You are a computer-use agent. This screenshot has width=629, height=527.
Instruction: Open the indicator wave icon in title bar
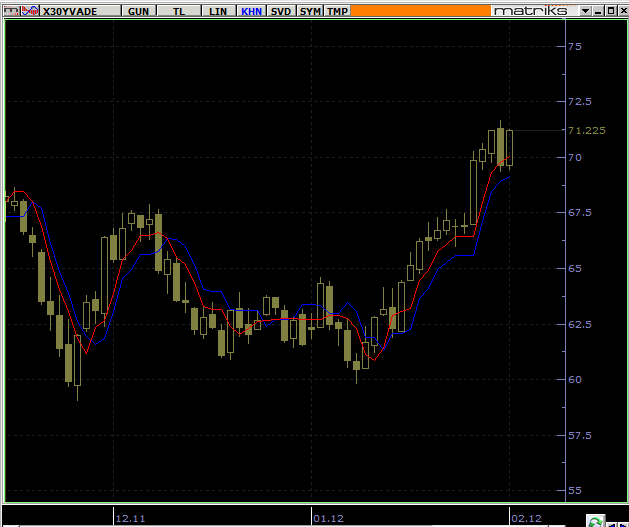[30, 11]
